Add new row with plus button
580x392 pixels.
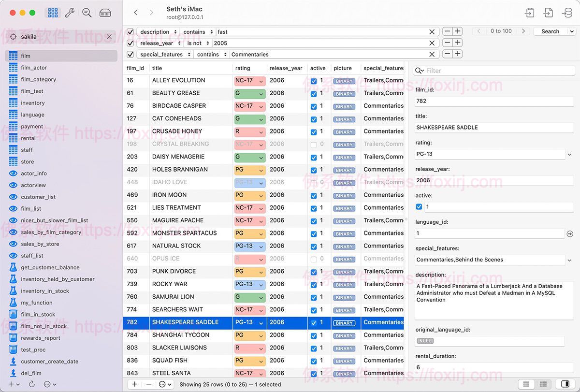click(134, 384)
